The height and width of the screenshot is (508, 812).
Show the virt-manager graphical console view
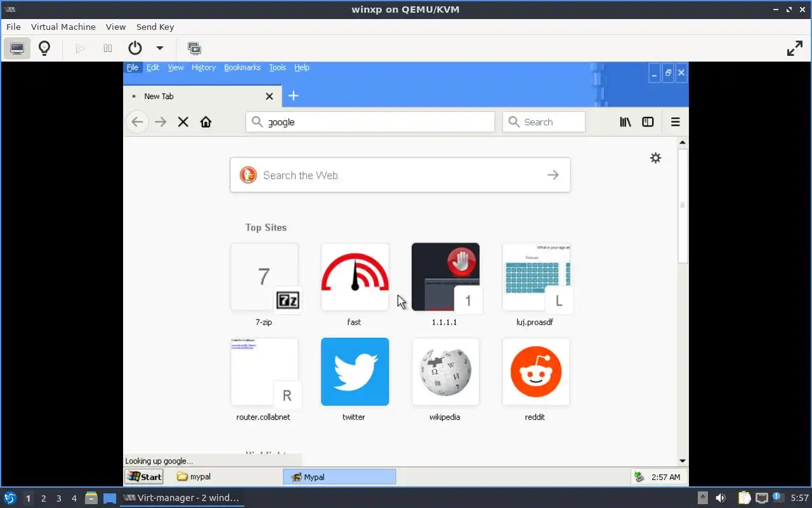(17, 48)
